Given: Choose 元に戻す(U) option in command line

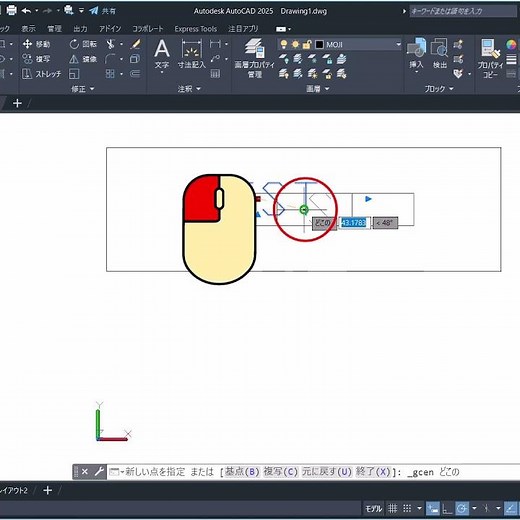Looking at the screenshot, I should [327, 472].
